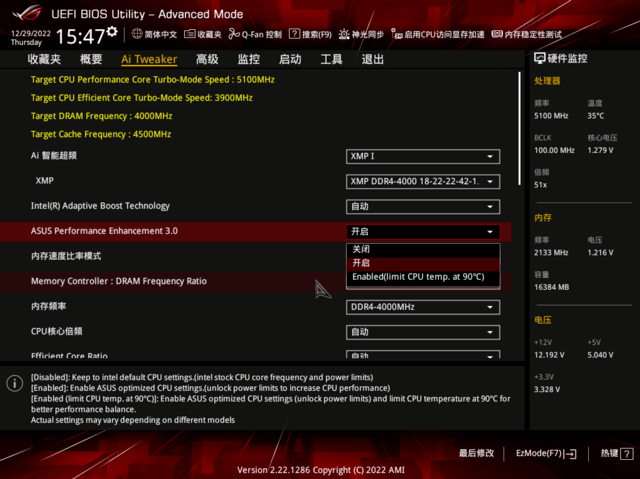Click 处理器 section heading
Screen dimensions: 640x479
click(547, 81)
